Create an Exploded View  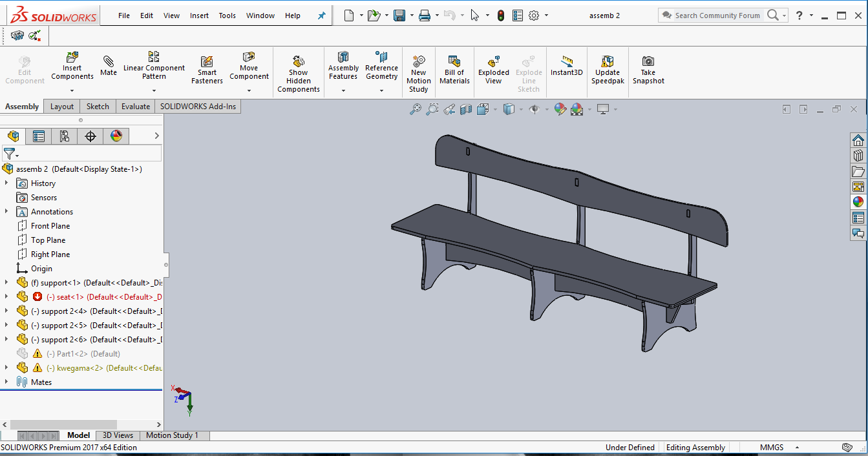click(494, 62)
